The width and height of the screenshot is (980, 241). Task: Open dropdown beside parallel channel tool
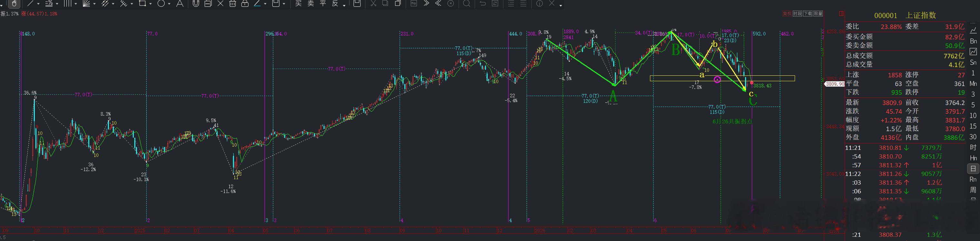[x=113, y=4]
